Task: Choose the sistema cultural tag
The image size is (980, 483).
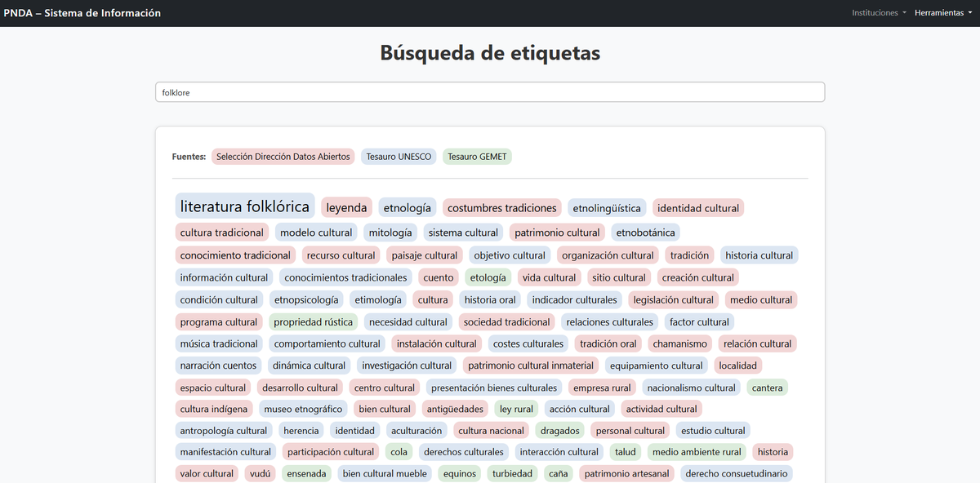Action: coord(463,233)
